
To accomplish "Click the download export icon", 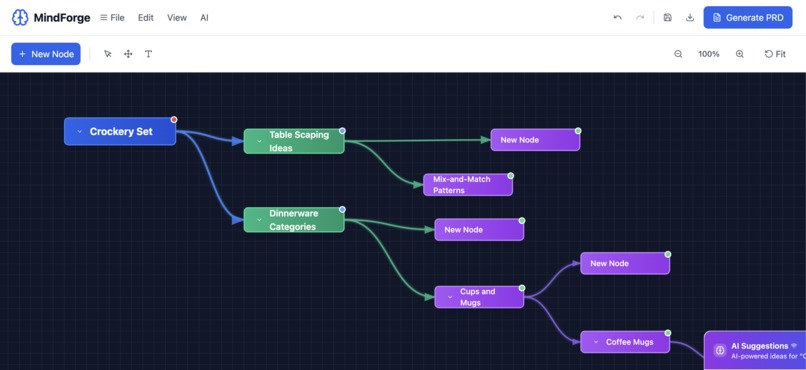I will point(690,17).
